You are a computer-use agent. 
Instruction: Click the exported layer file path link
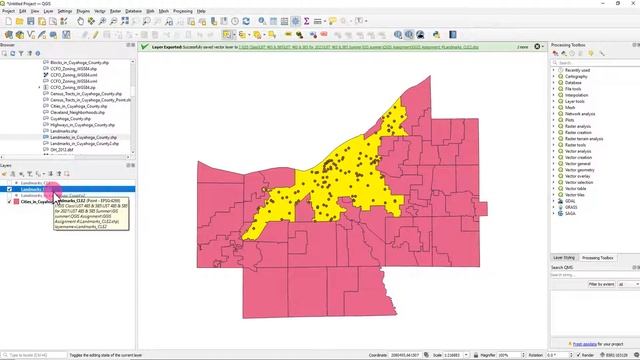pyautogui.click(x=358, y=47)
